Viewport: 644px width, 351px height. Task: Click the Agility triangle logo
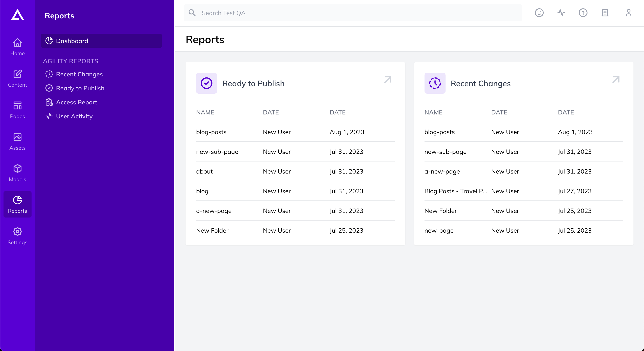(18, 15)
